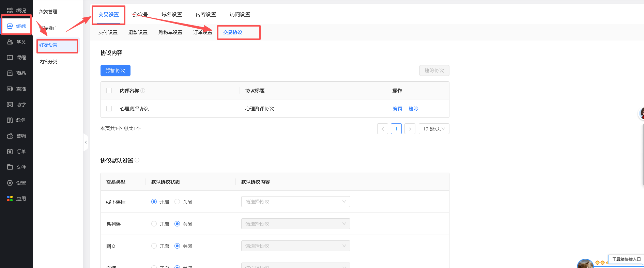
Task: Open the 营销 marketing sidebar icon
Action: (x=10, y=136)
